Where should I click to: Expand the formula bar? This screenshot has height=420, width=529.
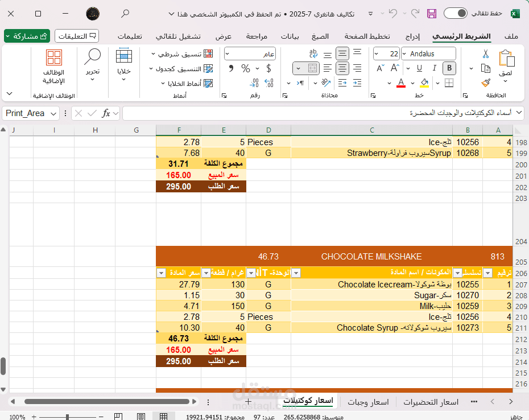[519, 113]
